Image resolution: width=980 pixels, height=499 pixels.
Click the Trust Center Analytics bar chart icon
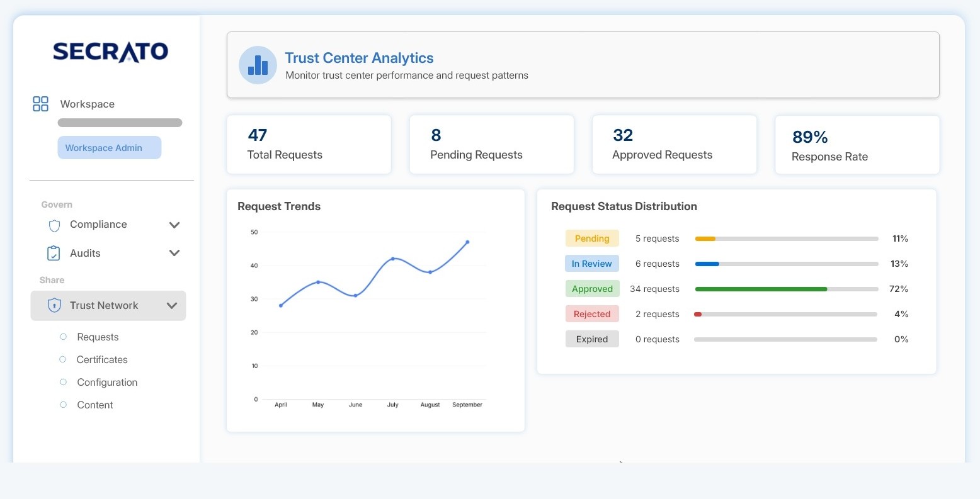pos(258,65)
